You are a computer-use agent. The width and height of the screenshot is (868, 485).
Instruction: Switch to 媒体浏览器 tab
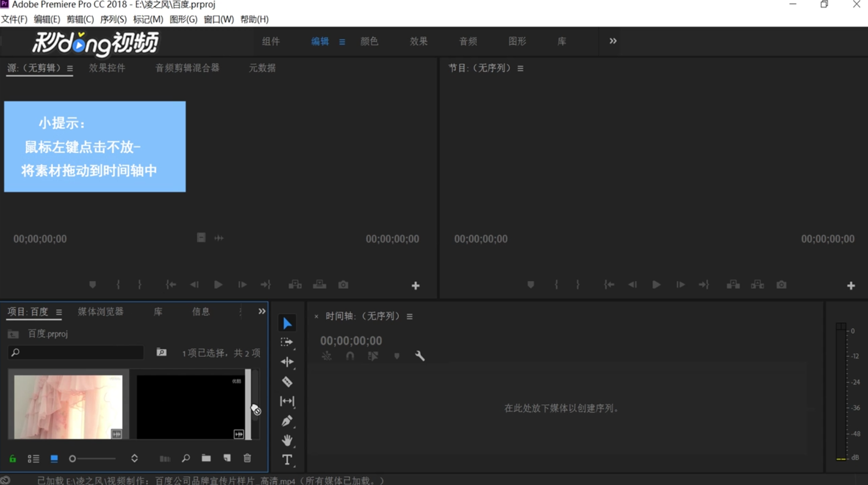pos(101,312)
